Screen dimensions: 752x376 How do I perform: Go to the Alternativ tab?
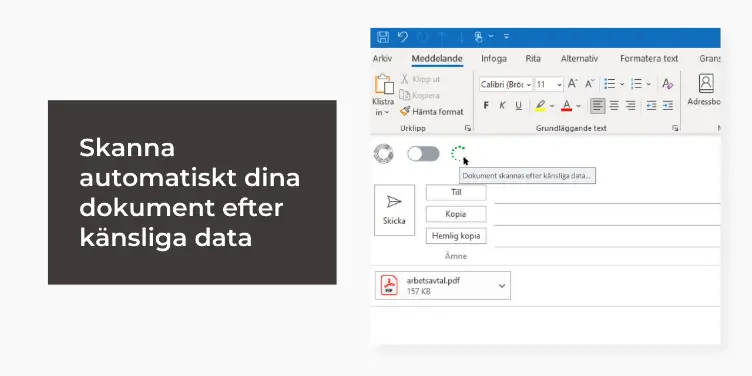pos(579,59)
